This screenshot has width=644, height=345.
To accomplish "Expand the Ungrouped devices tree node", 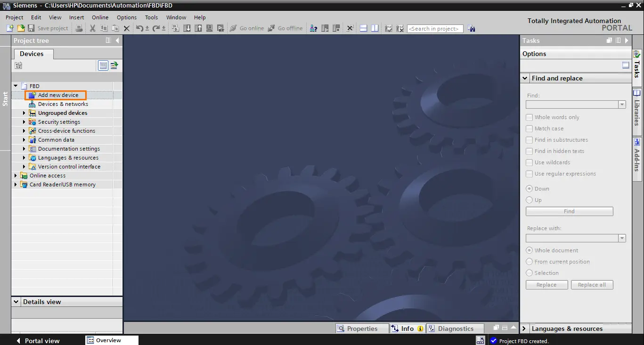I will click(x=24, y=113).
